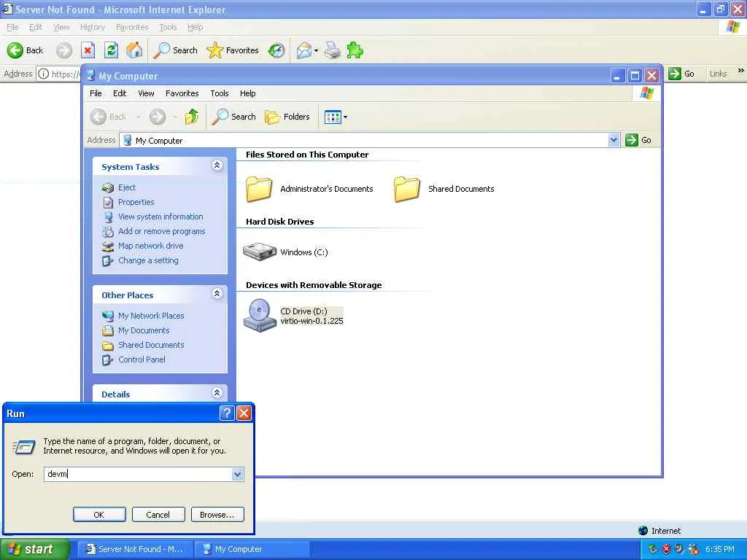Open My Documents under Other Places
Viewport: 747px width, 560px height.
(x=144, y=330)
